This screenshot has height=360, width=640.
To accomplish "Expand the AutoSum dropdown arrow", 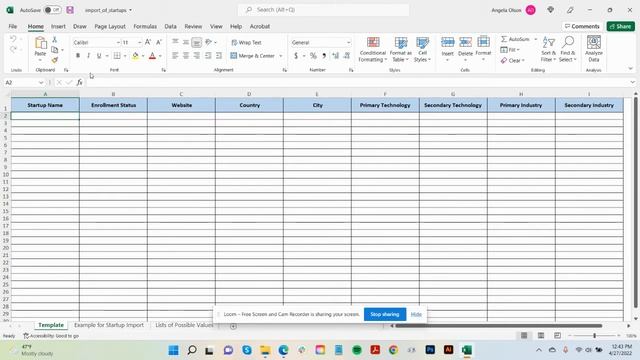I will click(536, 39).
